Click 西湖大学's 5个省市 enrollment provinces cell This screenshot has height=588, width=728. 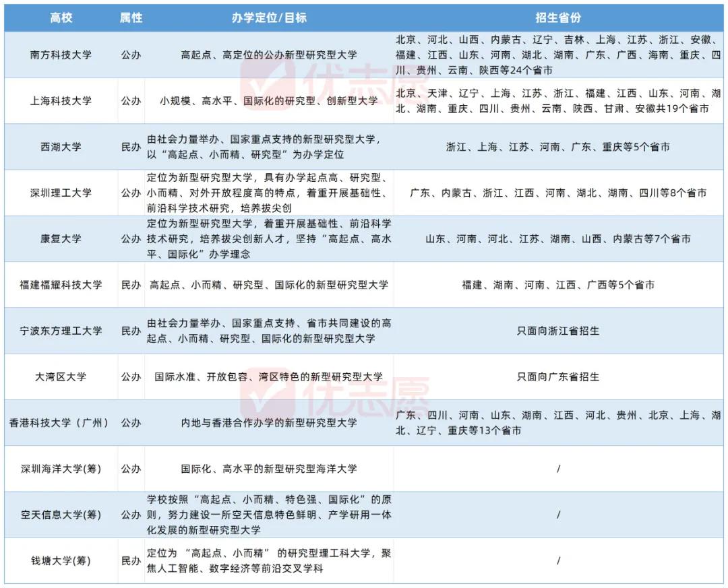pos(558,147)
